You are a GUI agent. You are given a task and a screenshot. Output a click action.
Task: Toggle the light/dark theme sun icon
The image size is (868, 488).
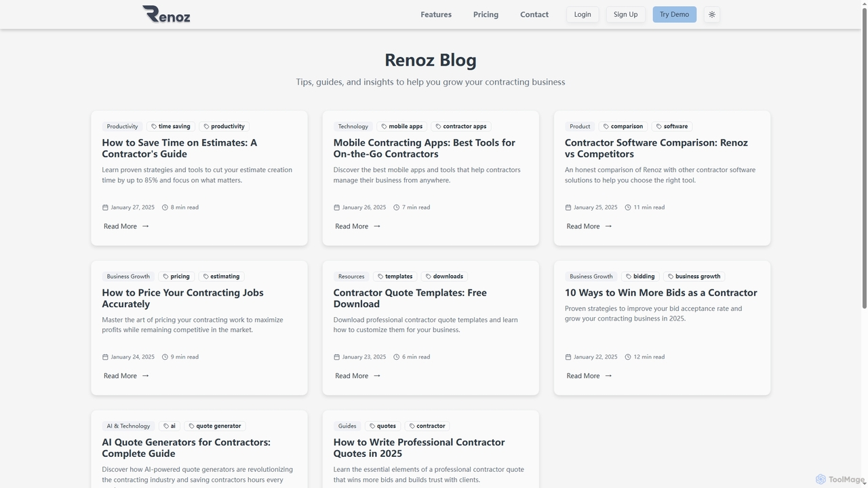tap(712, 14)
